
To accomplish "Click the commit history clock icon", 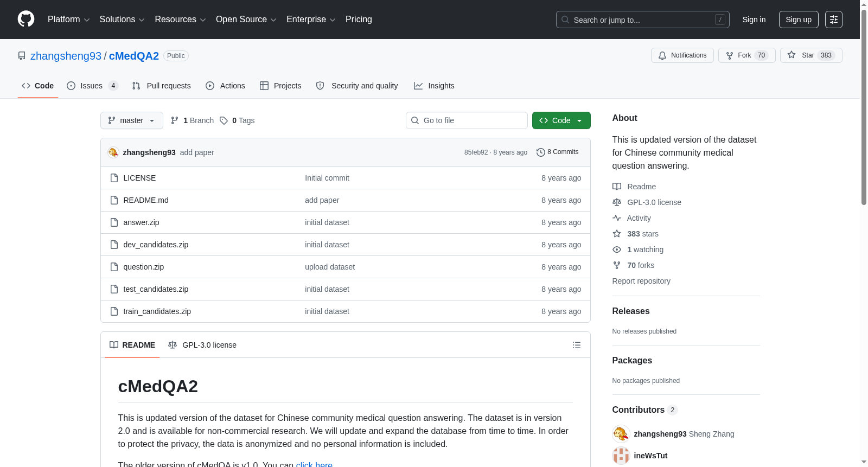I will pos(540,152).
